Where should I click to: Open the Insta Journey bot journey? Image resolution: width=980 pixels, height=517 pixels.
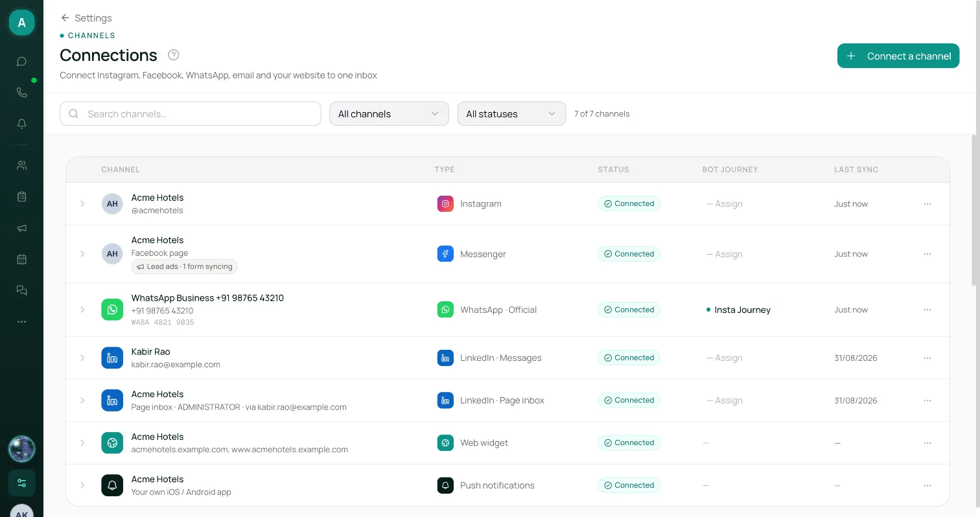pyautogui.click(x=738, y=310)
